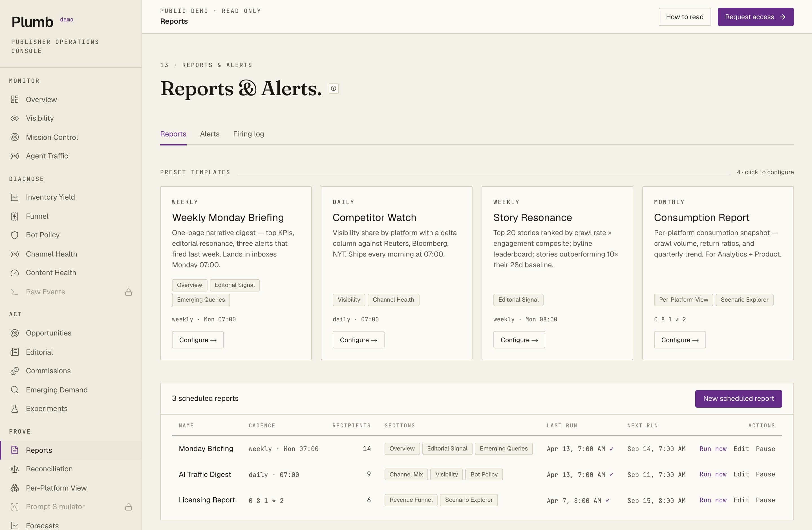Screen dimensions: 812x530
Task: Run the Monday Briefing report now
Action: [713, 449]
